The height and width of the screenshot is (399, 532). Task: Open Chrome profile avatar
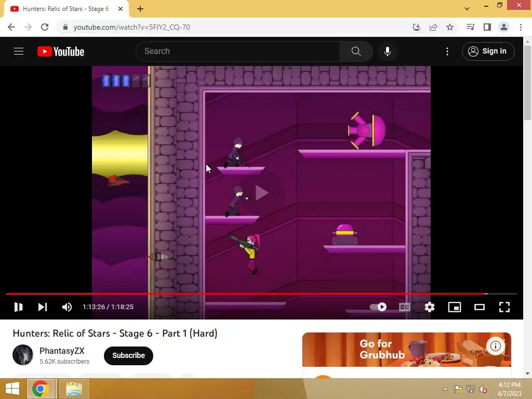pyautogui.click(x=504, y=27)
